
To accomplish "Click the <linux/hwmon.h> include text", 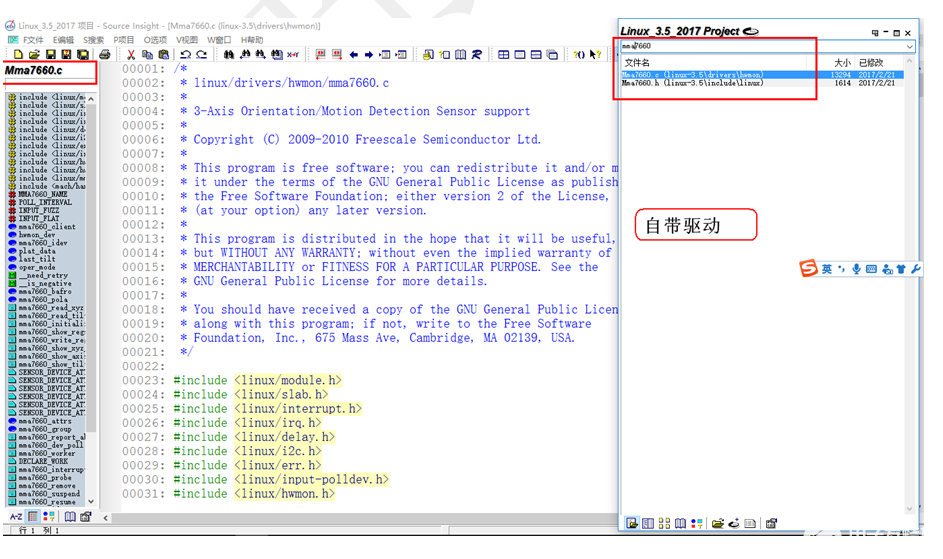I will click(284, 493).
